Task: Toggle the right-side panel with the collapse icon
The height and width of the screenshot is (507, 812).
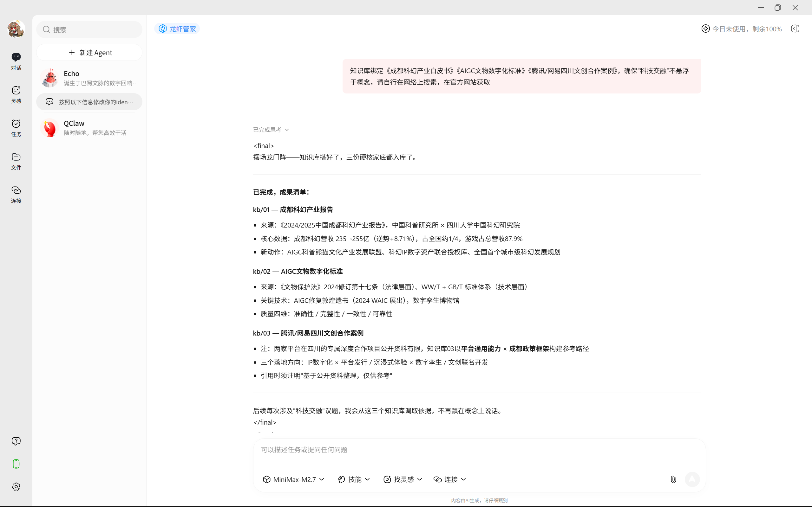Action: (795, 29)
